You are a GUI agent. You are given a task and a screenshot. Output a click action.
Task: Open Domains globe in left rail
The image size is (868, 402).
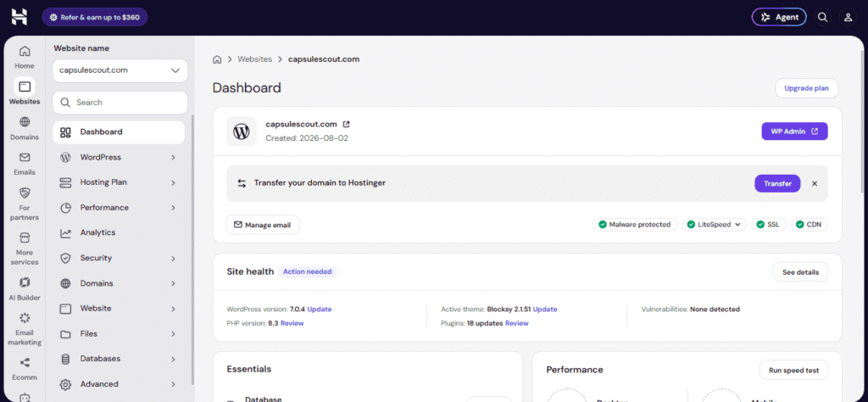coord(25,128)
